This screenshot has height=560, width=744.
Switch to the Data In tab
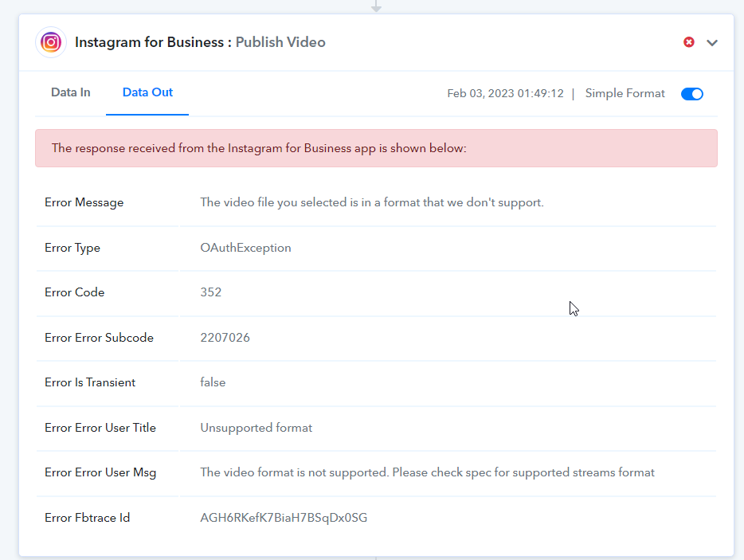click(x=71, y=92)
